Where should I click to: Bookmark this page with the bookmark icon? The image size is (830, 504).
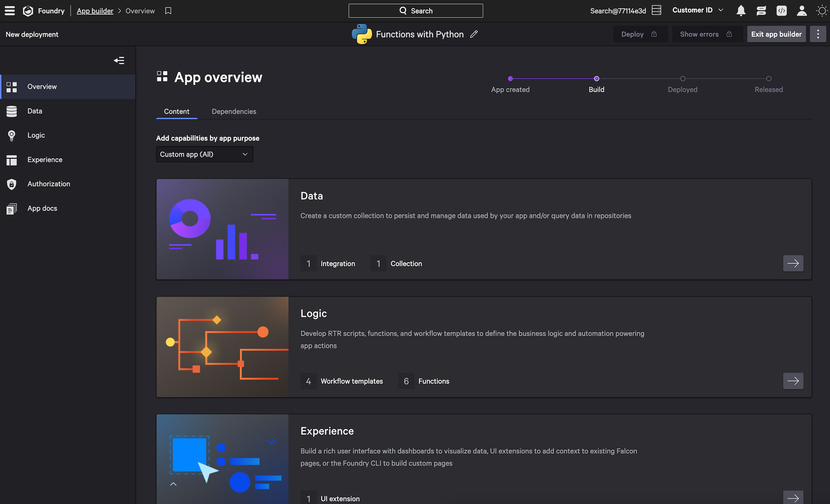pyautogui.click(x=168, y=11)
